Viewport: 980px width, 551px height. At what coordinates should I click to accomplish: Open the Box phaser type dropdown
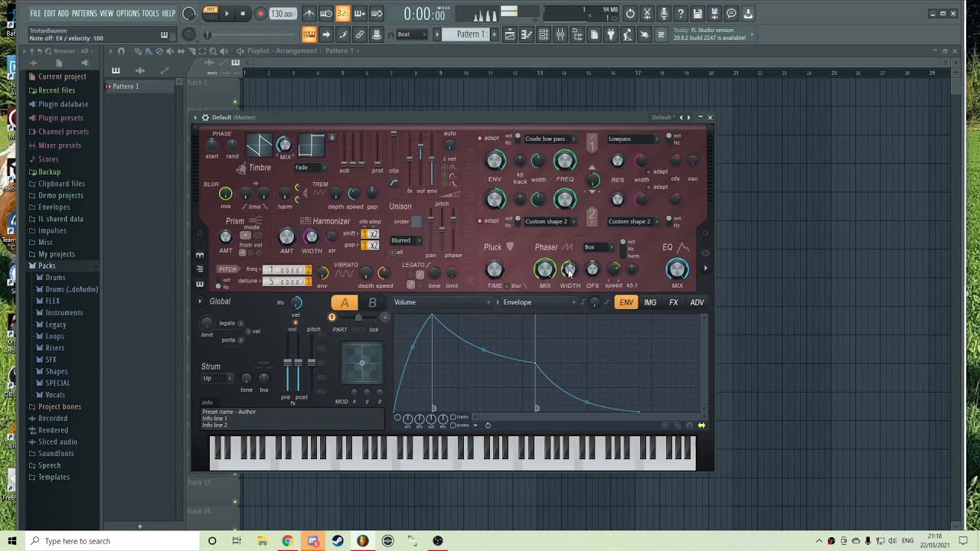pyautogui.click(x=598, y=247)
